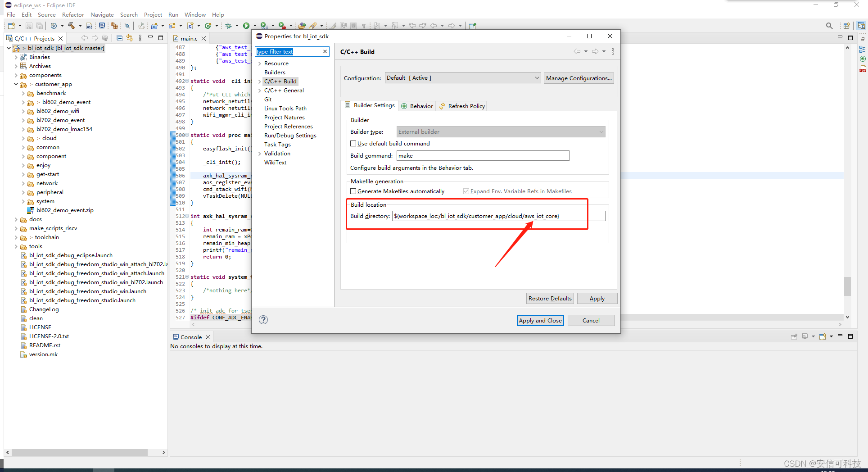Click the Cancel button

tap(591, 320)
